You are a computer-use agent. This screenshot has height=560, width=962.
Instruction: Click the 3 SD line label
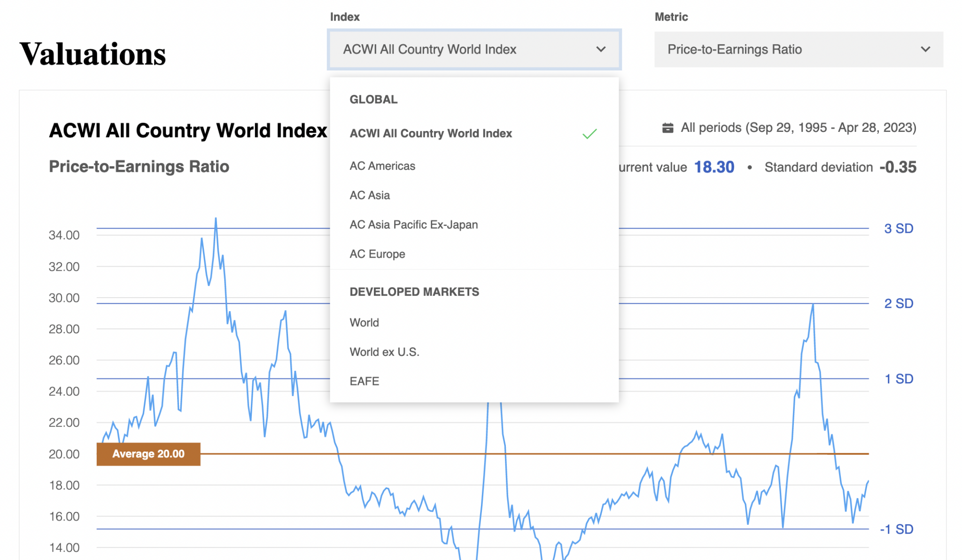[898, 229]
